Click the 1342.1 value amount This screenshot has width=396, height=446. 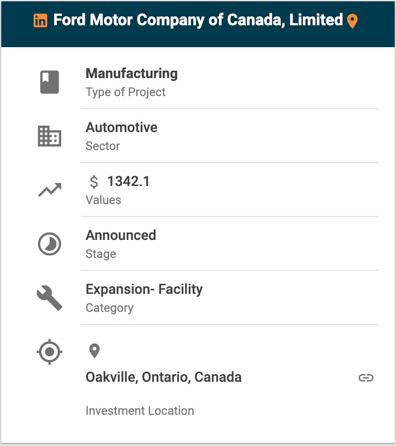(x=128, y=181)
